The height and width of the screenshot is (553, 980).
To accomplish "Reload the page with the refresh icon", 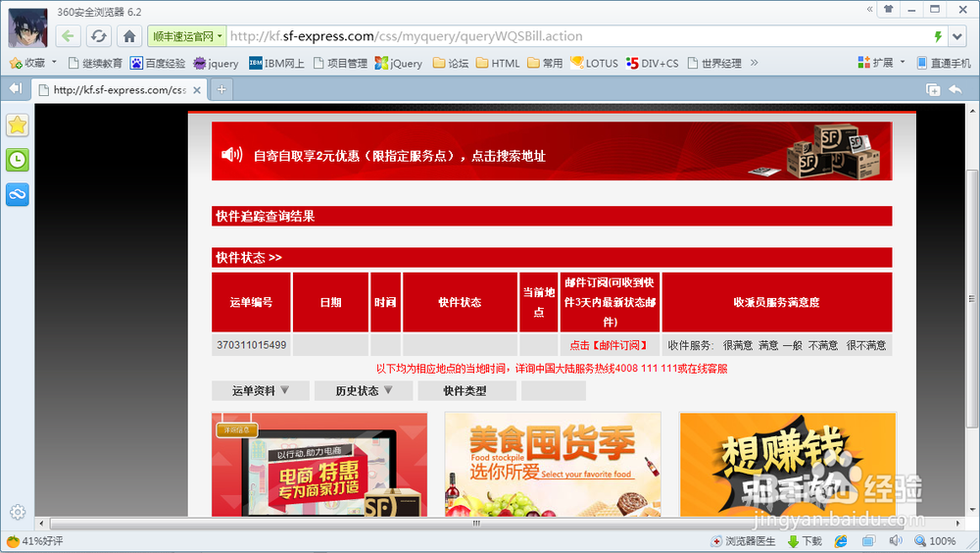I will (x=98, y=36).
